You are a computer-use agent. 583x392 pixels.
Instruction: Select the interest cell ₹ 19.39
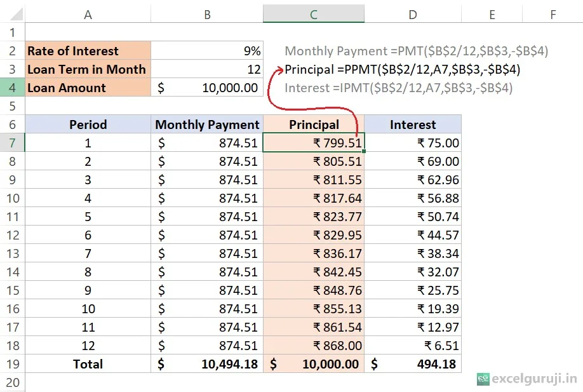point(413,308)
